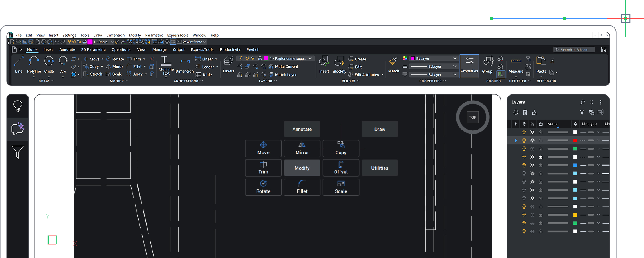Expand the Draw panel options

(46, 81)
